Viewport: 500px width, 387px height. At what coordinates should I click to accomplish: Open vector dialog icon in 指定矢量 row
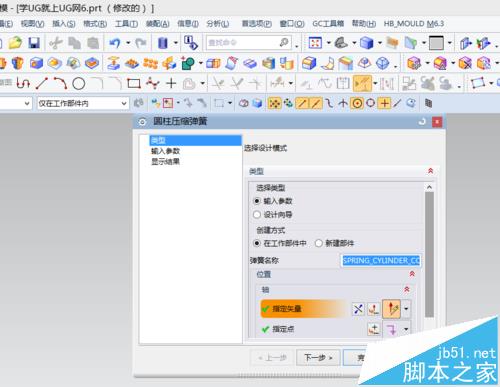374,309
